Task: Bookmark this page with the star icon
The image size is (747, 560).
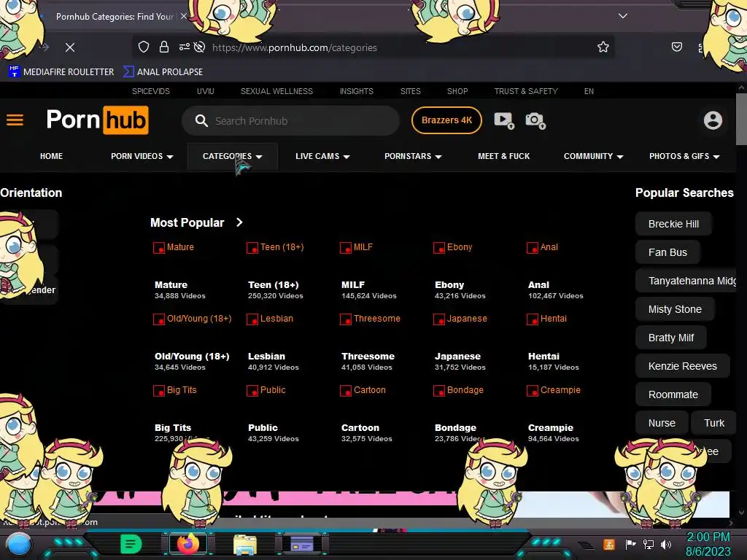Action: (x=603, y=47)
